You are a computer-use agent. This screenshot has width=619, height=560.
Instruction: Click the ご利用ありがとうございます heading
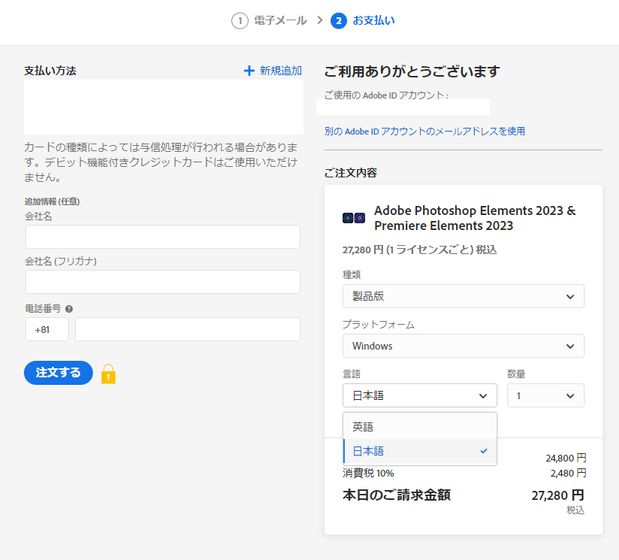(x=412, y=71)
